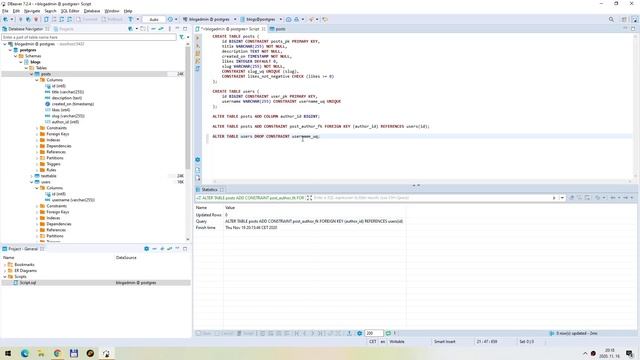Click the transaction log clock icon
The width and height of the screenshot is (640, 360).
[170, 19]
